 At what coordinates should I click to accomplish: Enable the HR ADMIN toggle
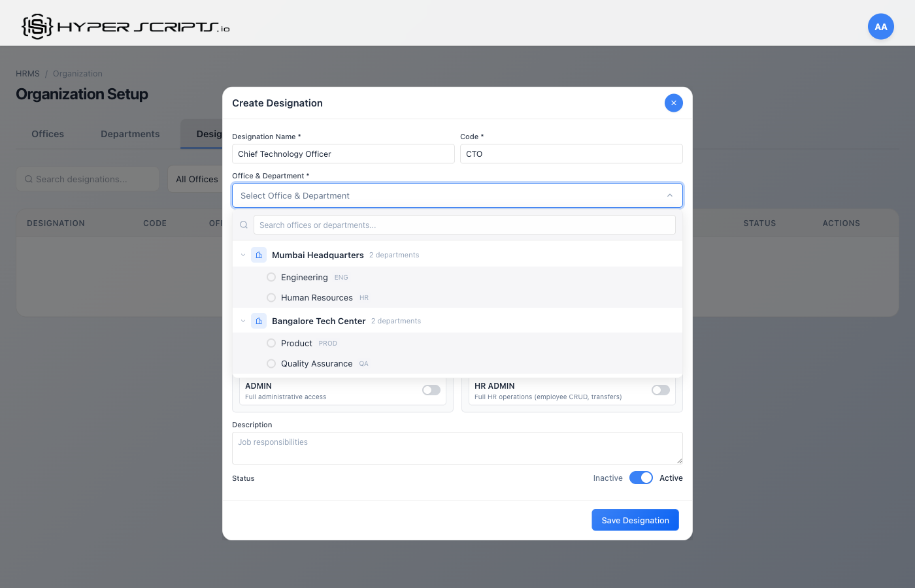[660, 389]
